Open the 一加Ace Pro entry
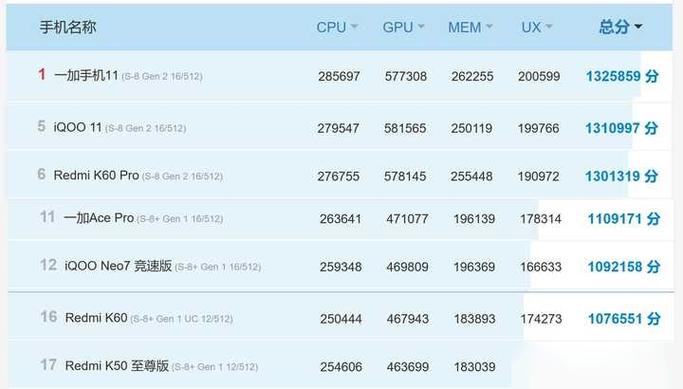 point(99,217)
